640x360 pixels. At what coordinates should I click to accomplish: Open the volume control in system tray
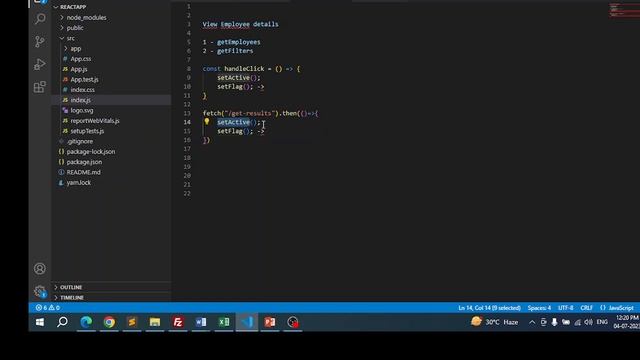[x=588, y=322]
